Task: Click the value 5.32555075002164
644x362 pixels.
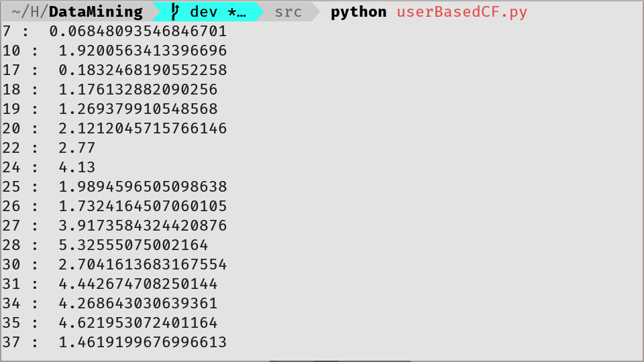Action: click(133, 245)
